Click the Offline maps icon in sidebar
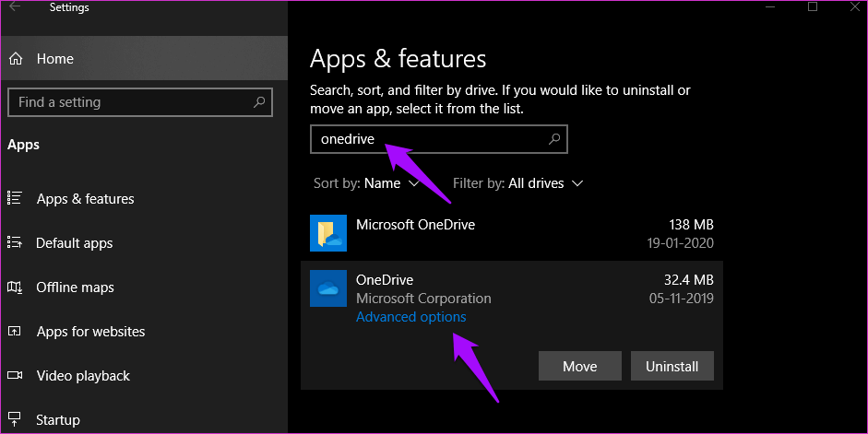Image resolution: width=868 pixels, height=434 pixels. (x=15, y=287)
